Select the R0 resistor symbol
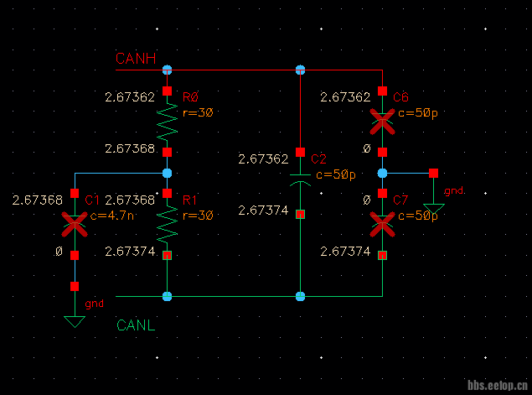The width and height of the screenshot is (532, 395). 168,122
